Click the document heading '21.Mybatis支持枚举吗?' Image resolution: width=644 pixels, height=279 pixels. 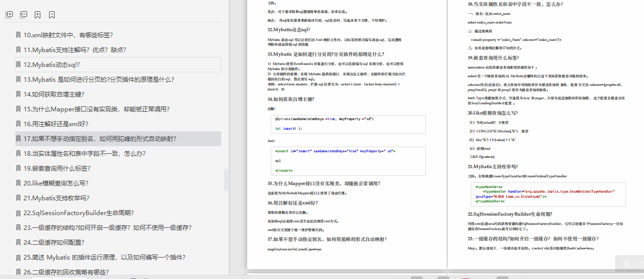(493, 167)
